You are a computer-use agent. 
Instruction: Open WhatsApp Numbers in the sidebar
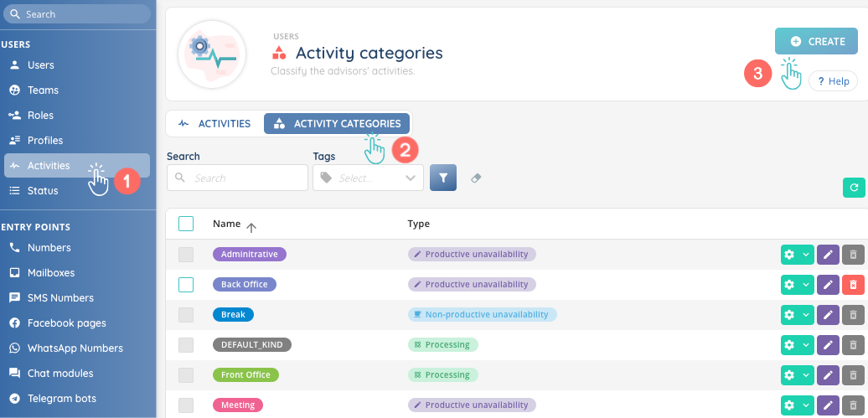tap(75, 348)
